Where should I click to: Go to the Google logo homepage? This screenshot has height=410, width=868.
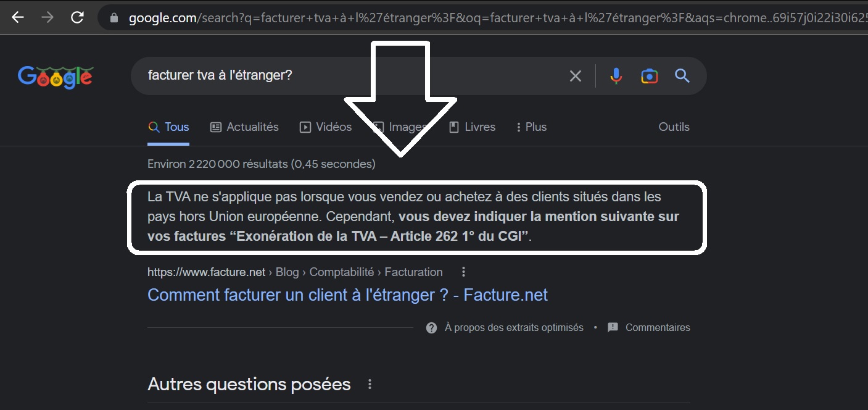pyautogui.click(x=56, y=77)
